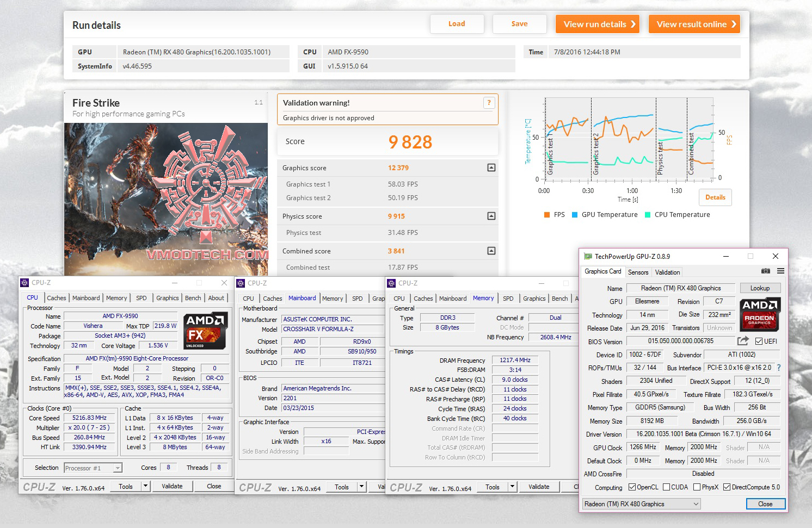Image resolution: width=812 pixels, height=528 pixels.
Task: Switch to the Validation tab in GPU-Z
Action: tap(667, 272)
